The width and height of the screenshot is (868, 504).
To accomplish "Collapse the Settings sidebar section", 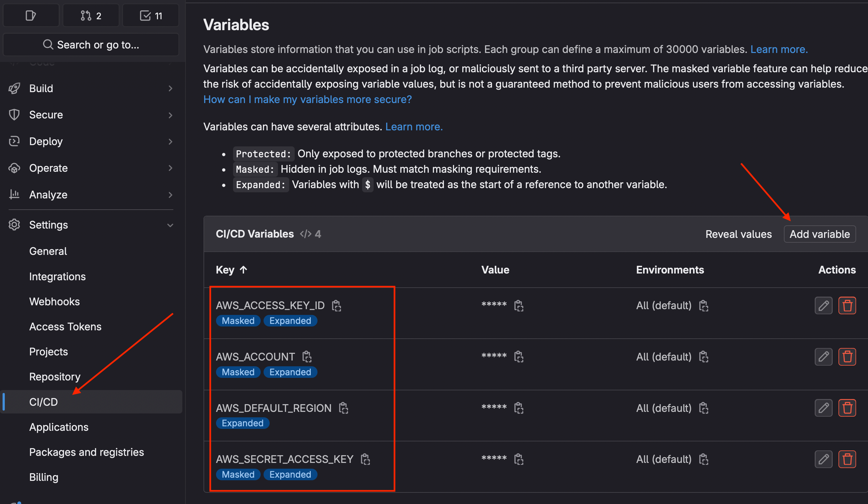I will pyautogui.click(x=91, y=225).
